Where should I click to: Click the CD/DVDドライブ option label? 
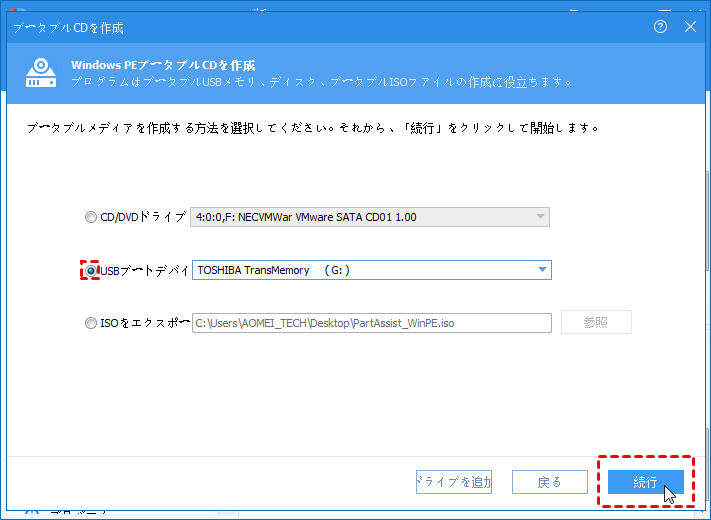click(143, 217)
